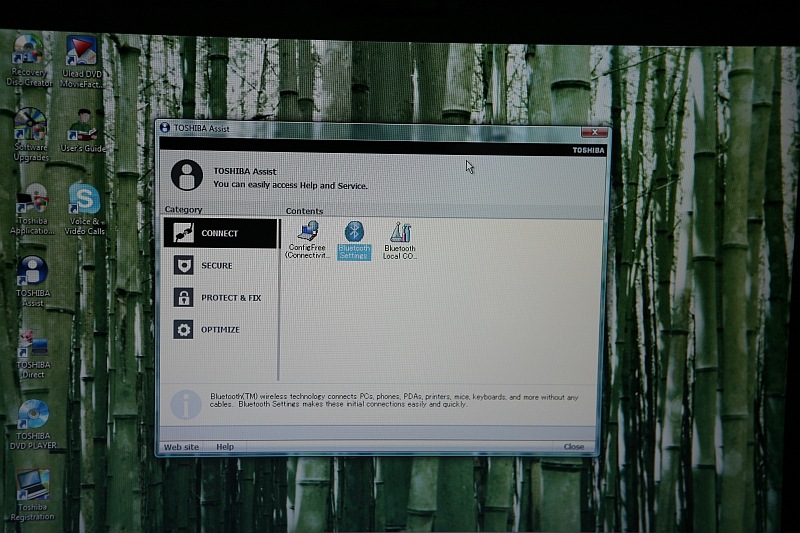Click the 'You can easily access Help and Service.' text

(290, 185)
